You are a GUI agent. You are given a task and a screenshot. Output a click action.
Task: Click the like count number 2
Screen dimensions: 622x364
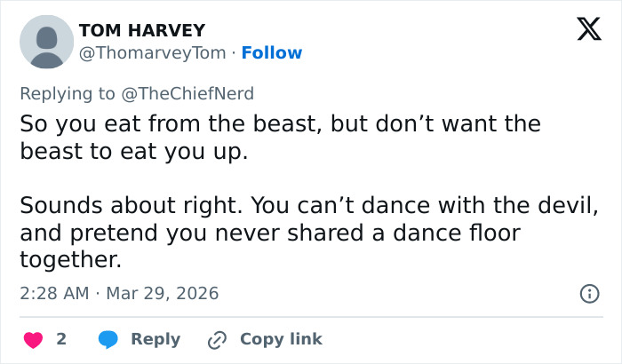[x=61, y=339]
